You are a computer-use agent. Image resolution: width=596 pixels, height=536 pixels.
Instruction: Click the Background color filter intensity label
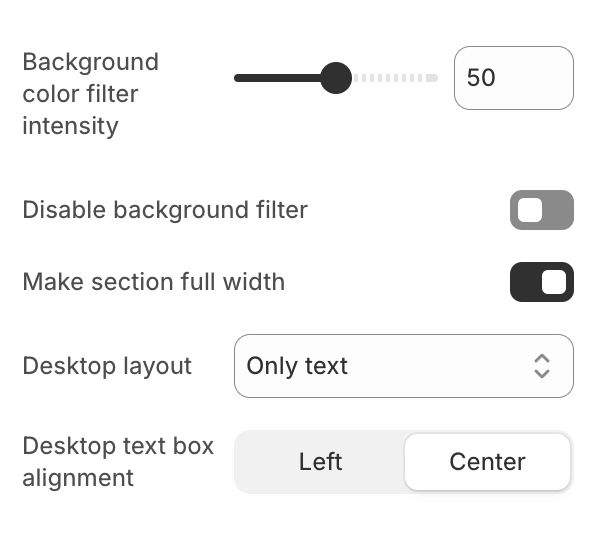click(90, 94)
